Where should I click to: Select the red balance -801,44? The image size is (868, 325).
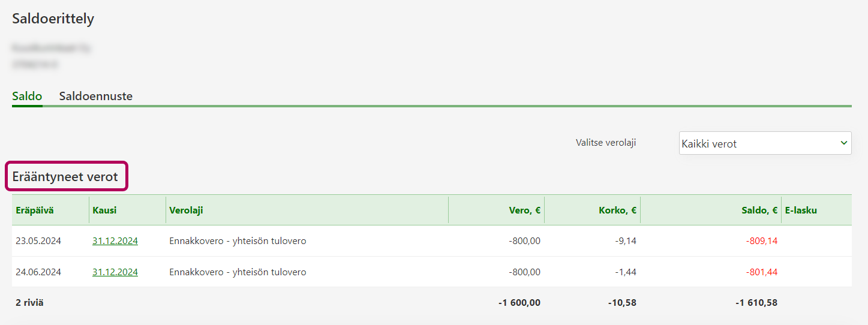[761, 272]
